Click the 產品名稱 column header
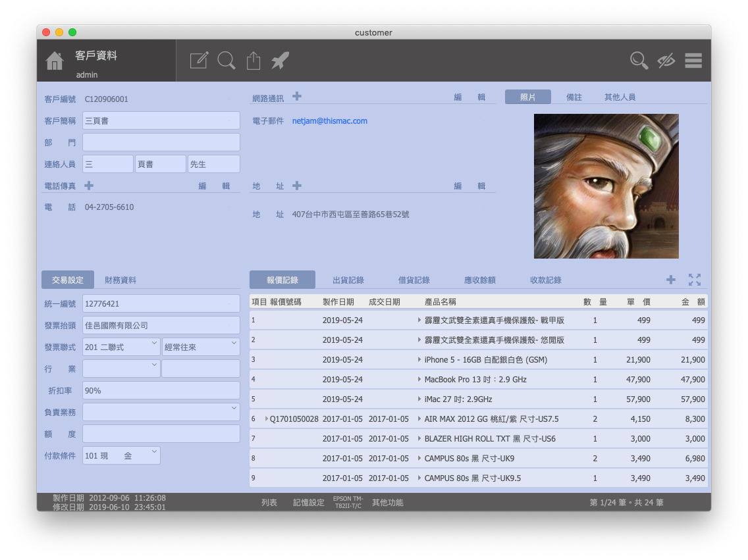 point(441,301)
